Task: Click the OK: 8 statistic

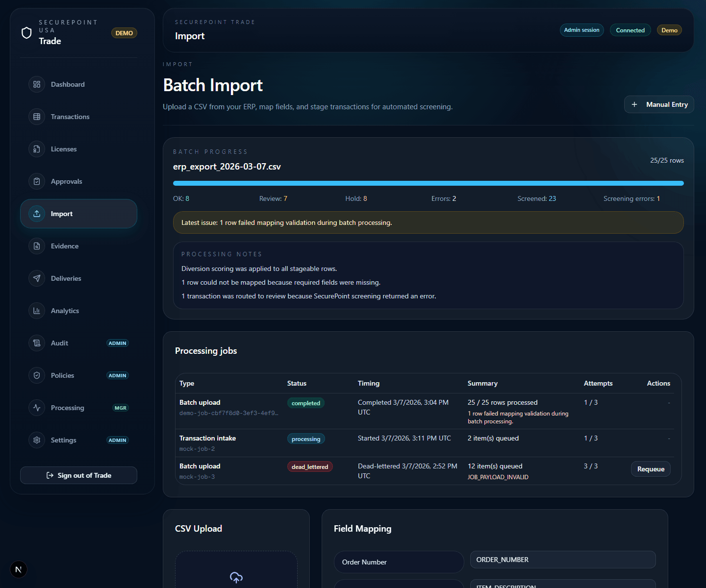Action: point(181,198)
